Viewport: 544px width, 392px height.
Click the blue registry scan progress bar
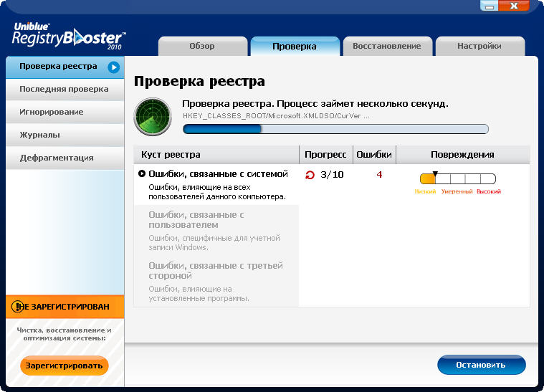[335, 129]
